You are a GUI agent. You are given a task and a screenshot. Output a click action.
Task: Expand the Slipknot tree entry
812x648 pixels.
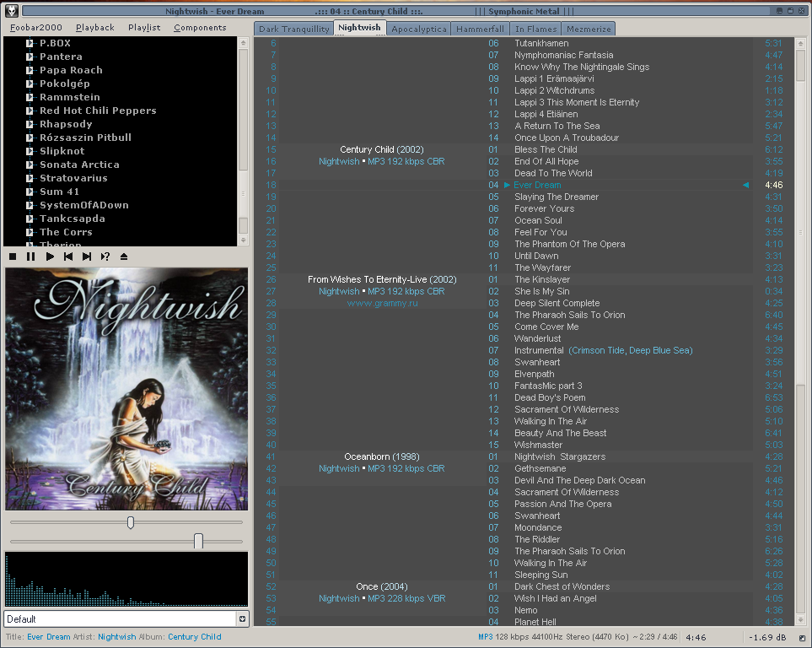tap(30, 151)
